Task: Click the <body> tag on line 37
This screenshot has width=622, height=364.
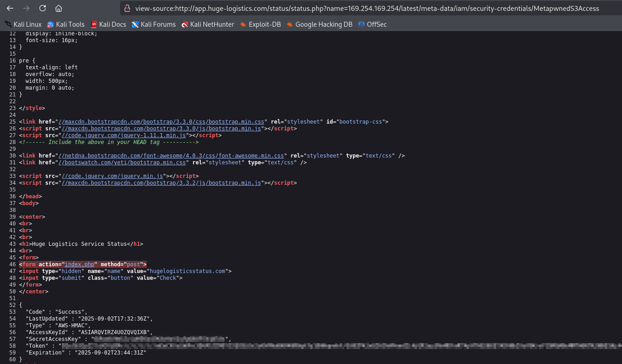Action: click(x=29, y=203)
